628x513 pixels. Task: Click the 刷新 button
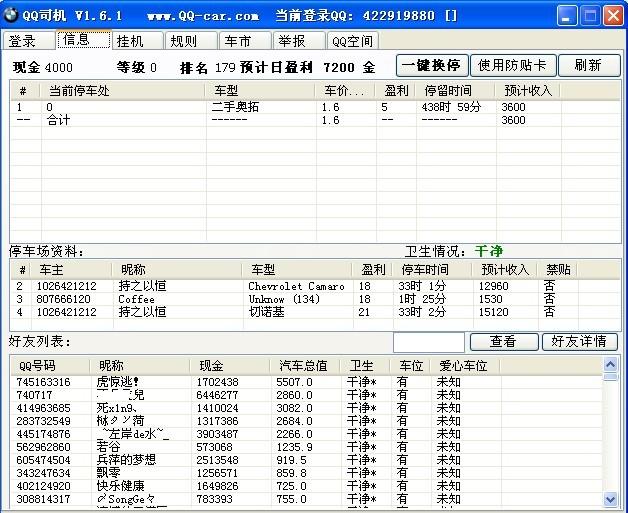click(x=589, y=65)
